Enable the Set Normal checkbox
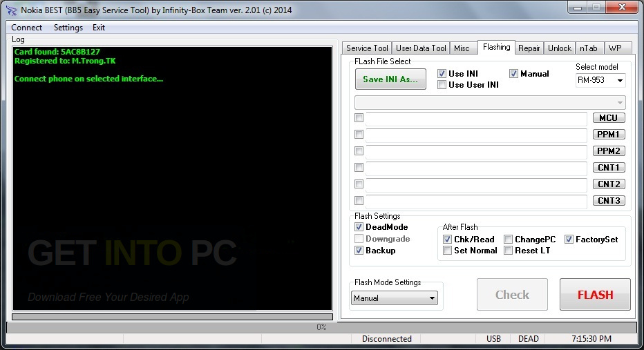Viewport: 644px width, 350px height. point(447,251)
